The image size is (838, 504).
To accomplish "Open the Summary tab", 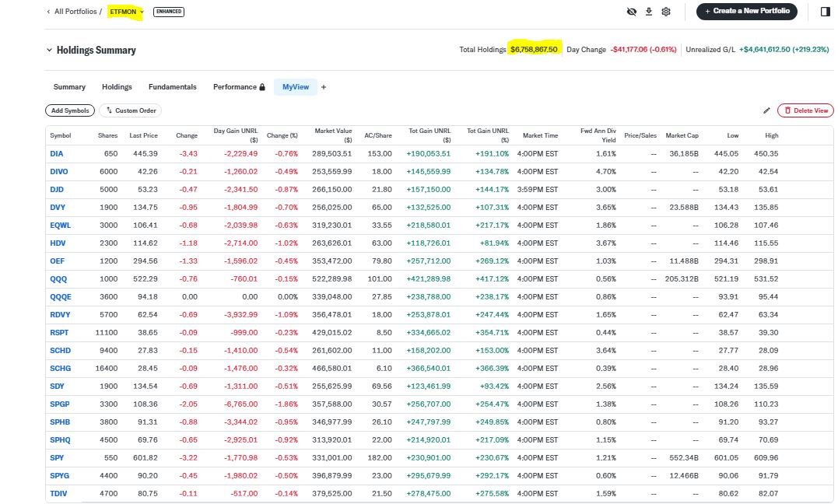I will tap(69, 87).
